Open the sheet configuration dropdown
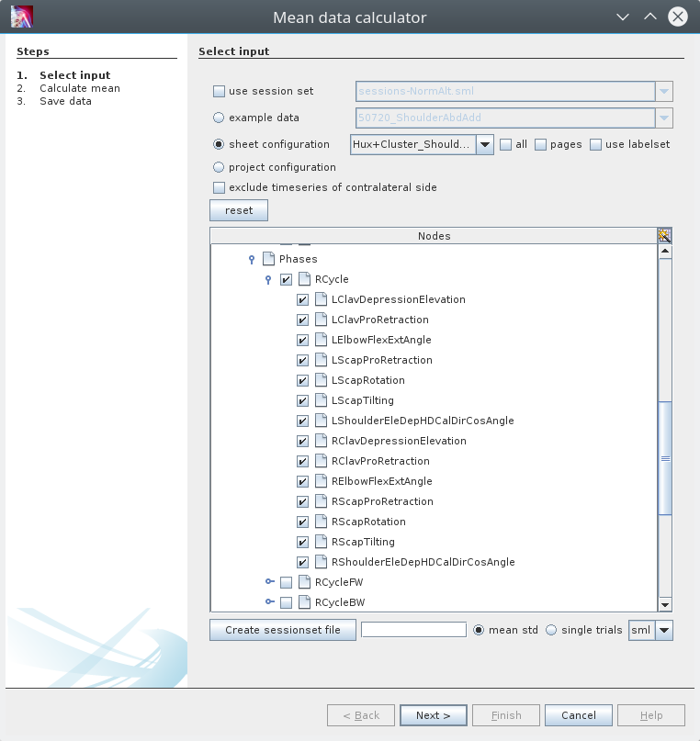 [485, 144]
